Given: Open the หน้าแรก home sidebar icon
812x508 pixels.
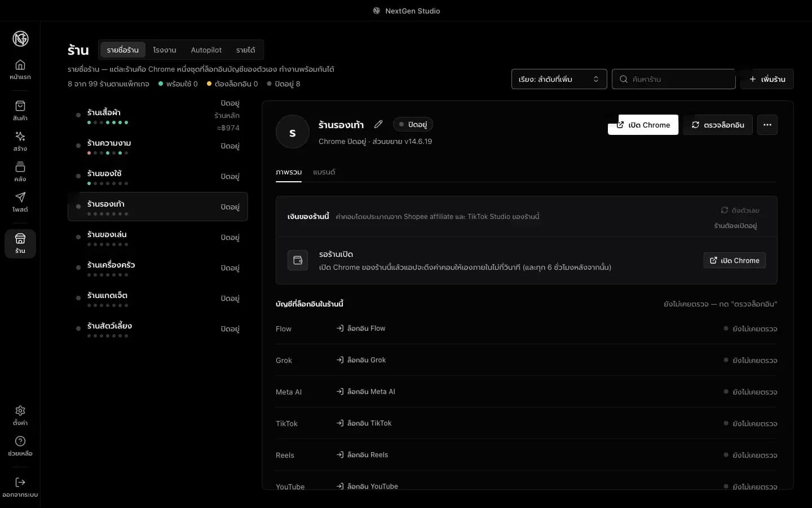Looking at the screenshot, I should [x=20, y=69].
